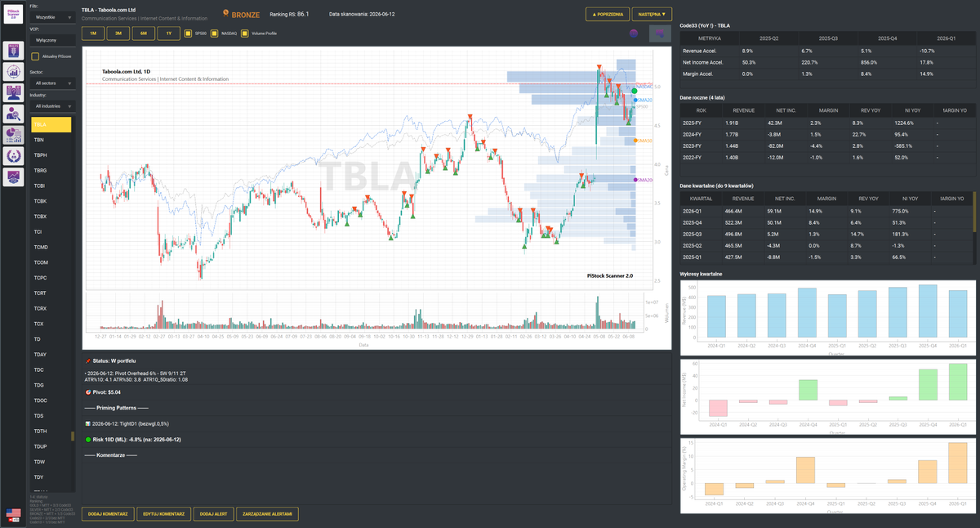The width and height of the screenshot is (980, 528).
Task: Select TDOC in the ticker list
Action: click(x=51, y=400)
